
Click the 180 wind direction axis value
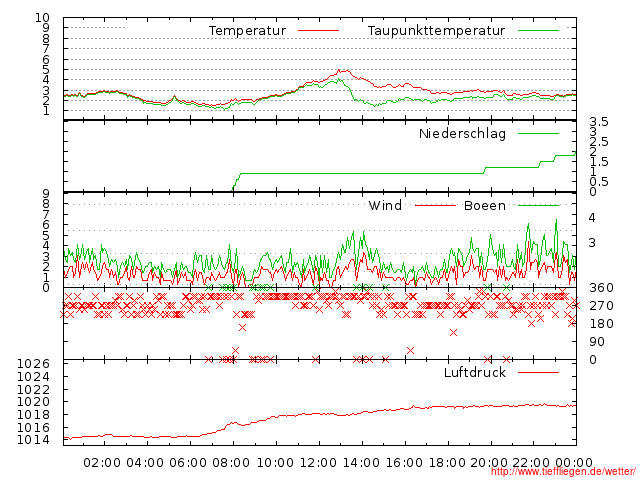[x=601, y=324]
